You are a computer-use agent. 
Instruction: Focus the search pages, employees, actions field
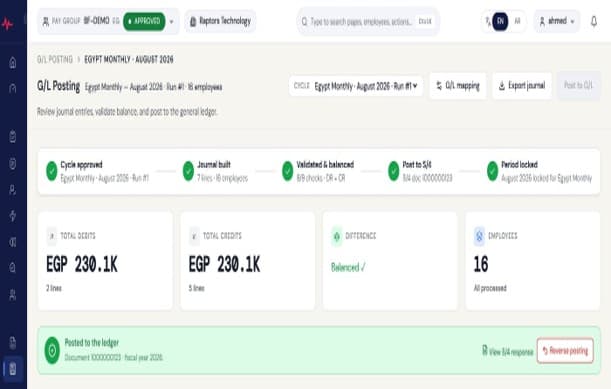pyautogui.click(x=368, y=21)
